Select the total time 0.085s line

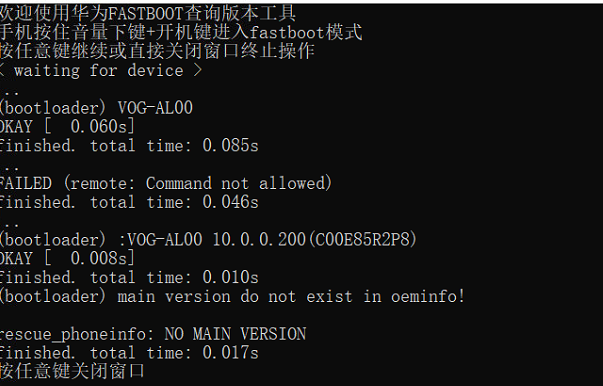(129, 146)
